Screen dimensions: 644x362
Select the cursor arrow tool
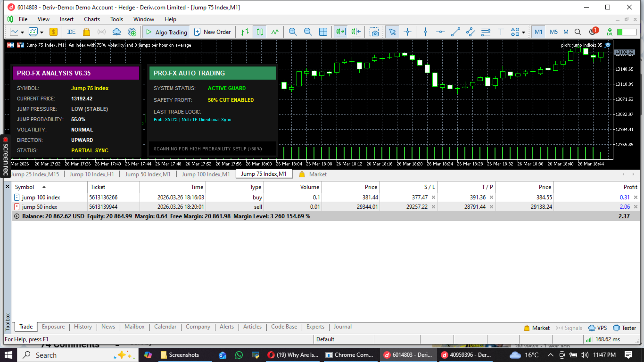point(392,32)
